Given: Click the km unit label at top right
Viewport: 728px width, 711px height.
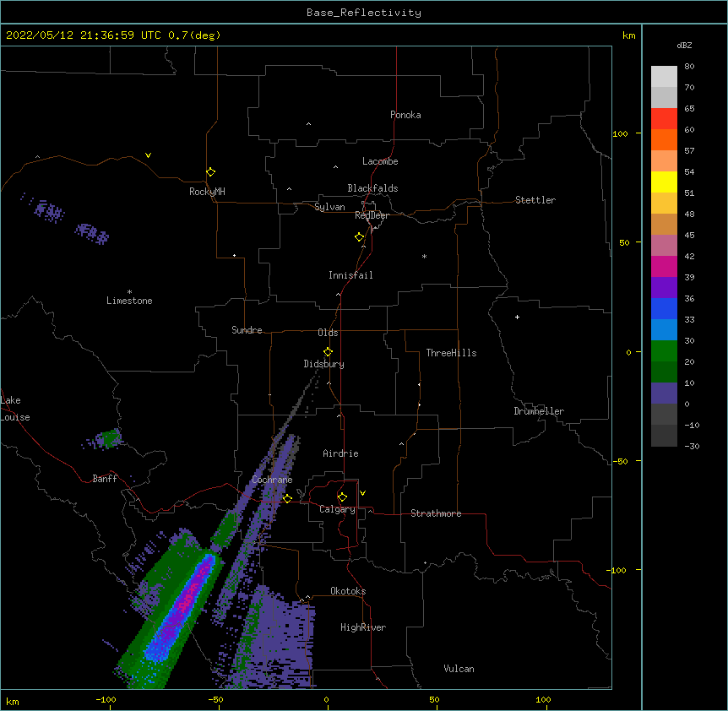Looking at the screenshot, I should coord(628,35).
